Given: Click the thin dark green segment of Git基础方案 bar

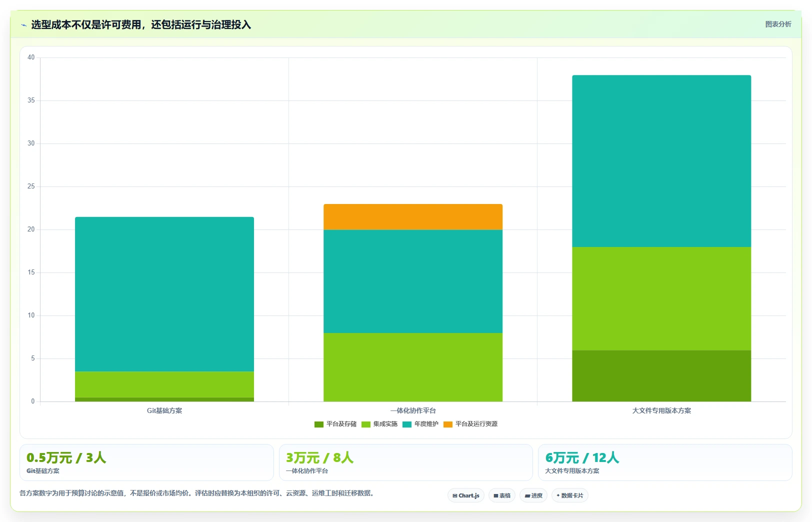Looking at the screenshot, I should pyautogui.click(x=164, y=399).
